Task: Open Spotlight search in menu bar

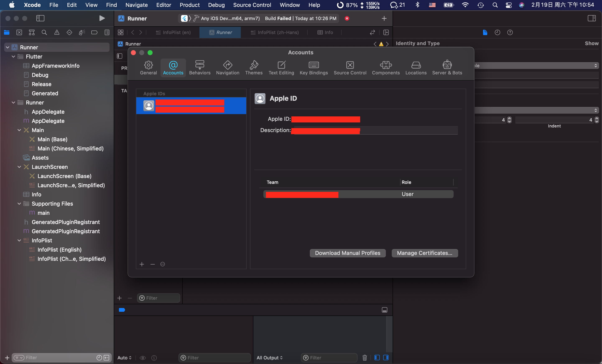Action: coord(495,5)
